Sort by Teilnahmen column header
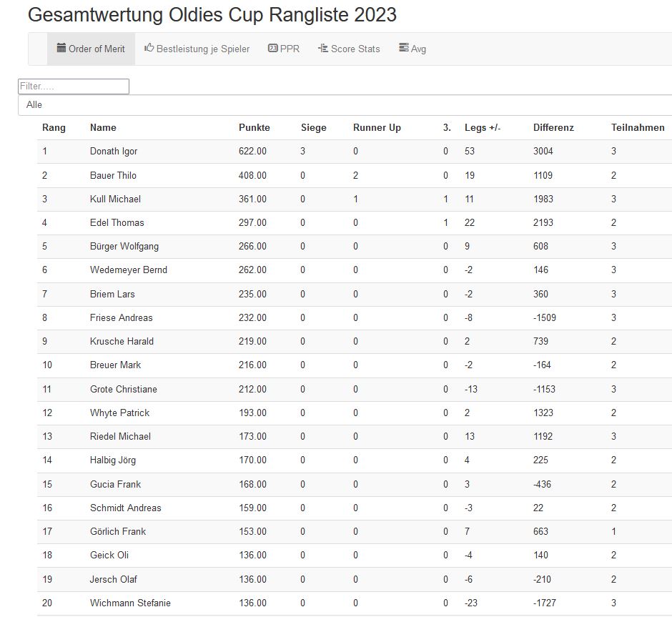Image resolution: width=672 pixels, height=617 pixels. (x=638, y=128)
